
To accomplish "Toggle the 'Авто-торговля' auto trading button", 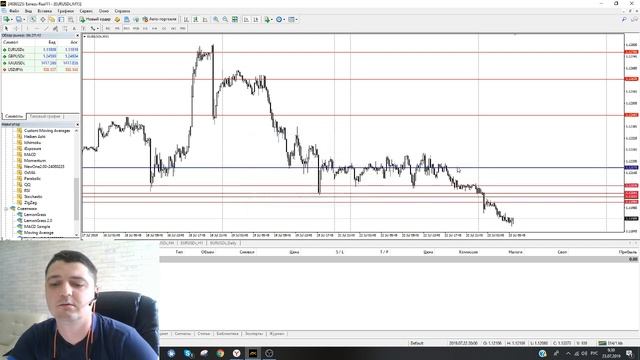I will click(160, 19).
